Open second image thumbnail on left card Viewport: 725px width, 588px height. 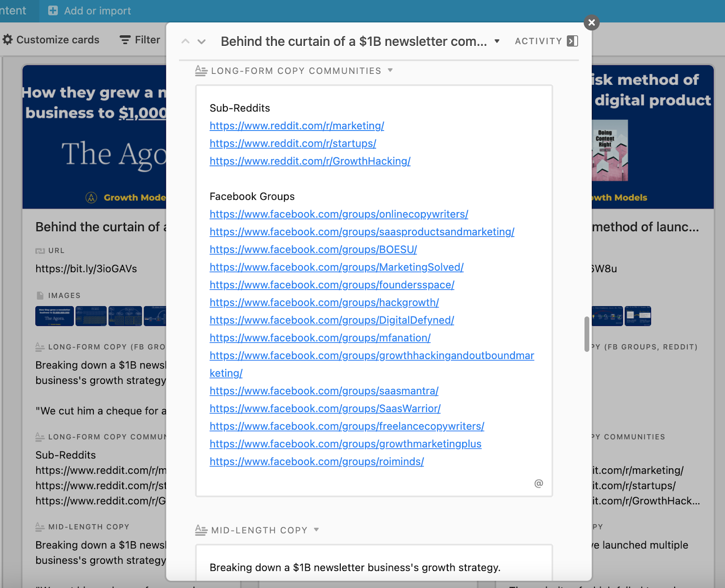(x=91, y=316)
